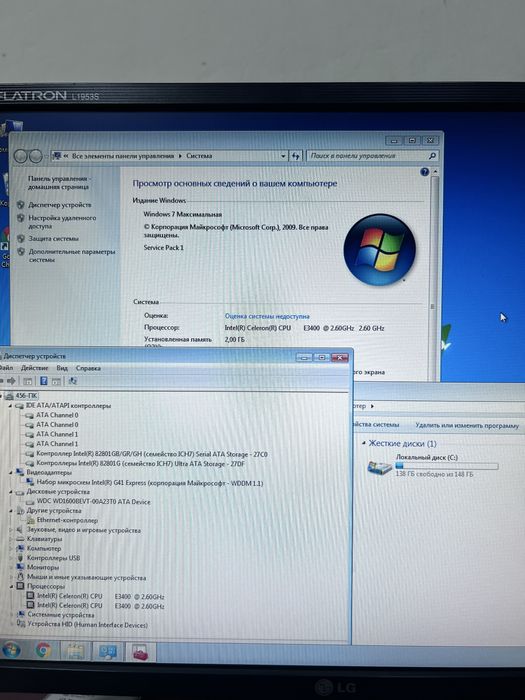
Task: Click 'Все элементы панели управления' breadcrumb
Action: [123, 156]
